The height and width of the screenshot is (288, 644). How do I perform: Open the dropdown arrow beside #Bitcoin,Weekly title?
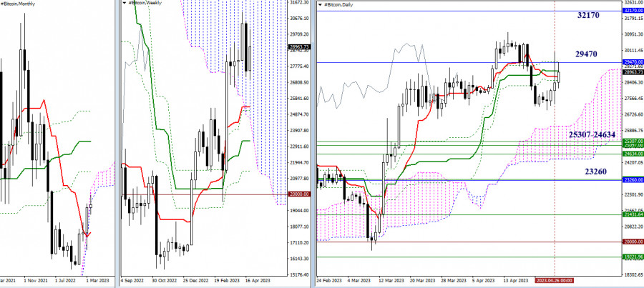click(x=124, y=3)
